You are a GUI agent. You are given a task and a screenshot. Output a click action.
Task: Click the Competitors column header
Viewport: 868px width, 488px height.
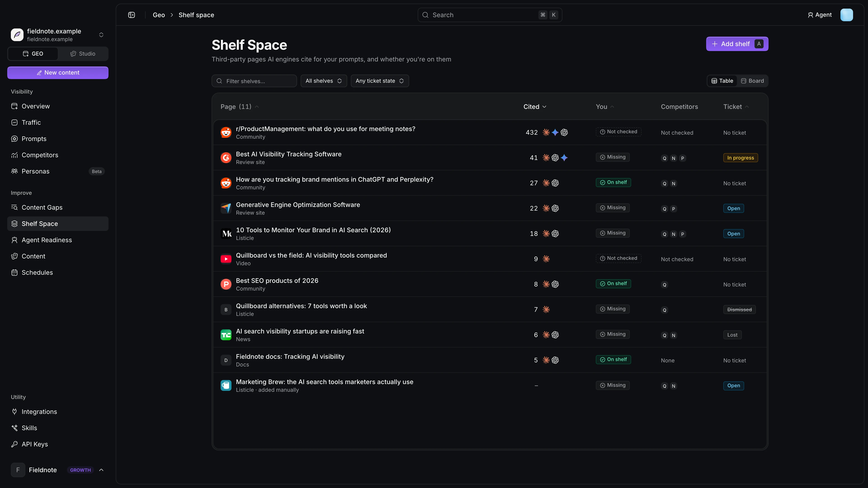[x=679, y=107]
